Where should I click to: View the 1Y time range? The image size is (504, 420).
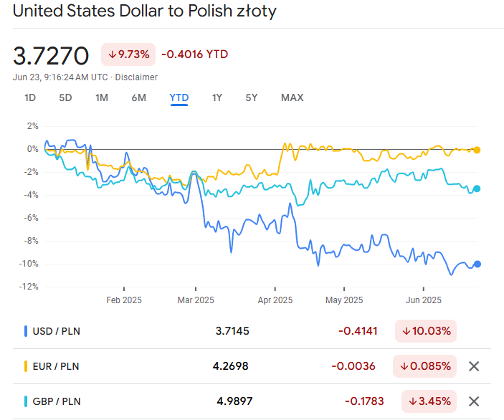217,97
